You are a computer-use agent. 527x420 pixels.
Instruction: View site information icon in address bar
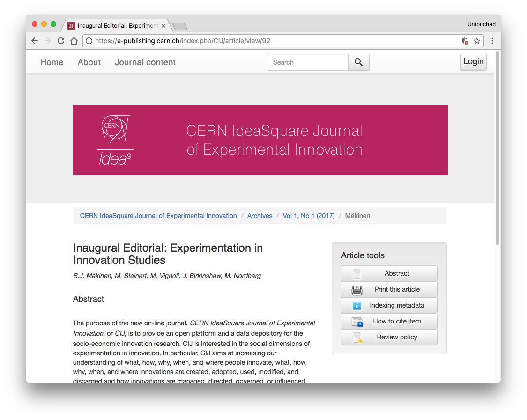pyautogui.click(x=89, y=41)
